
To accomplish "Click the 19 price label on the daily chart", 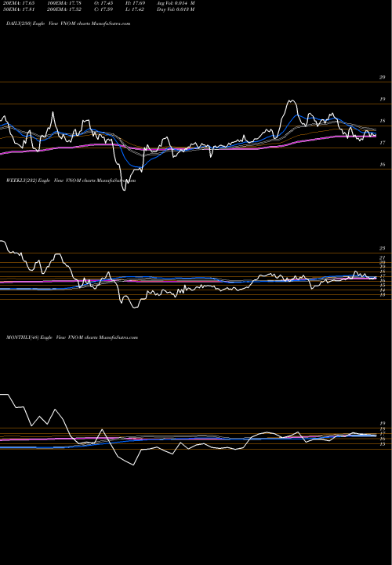I will point(383,99).
